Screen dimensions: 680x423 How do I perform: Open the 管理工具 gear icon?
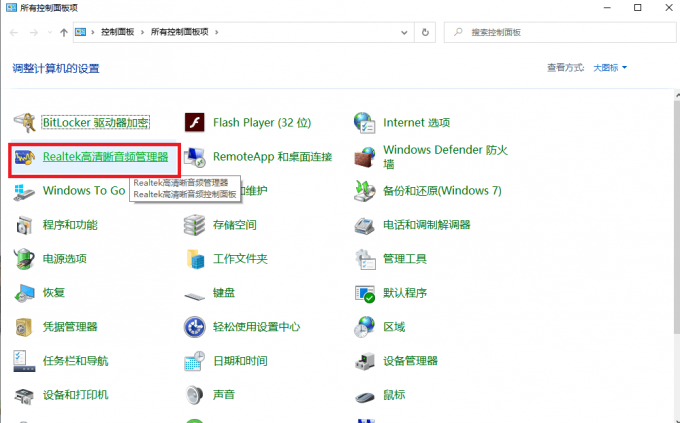365,259
